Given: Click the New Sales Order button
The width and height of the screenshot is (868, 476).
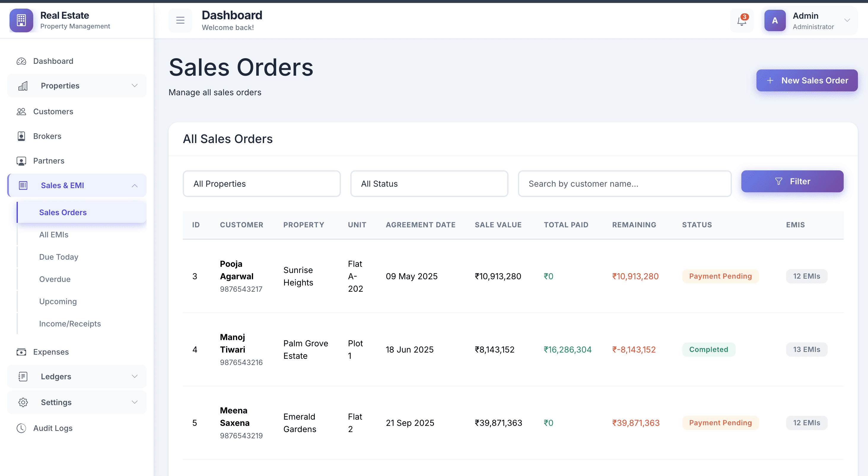Looking at the screenshot, I should (807, 80).
